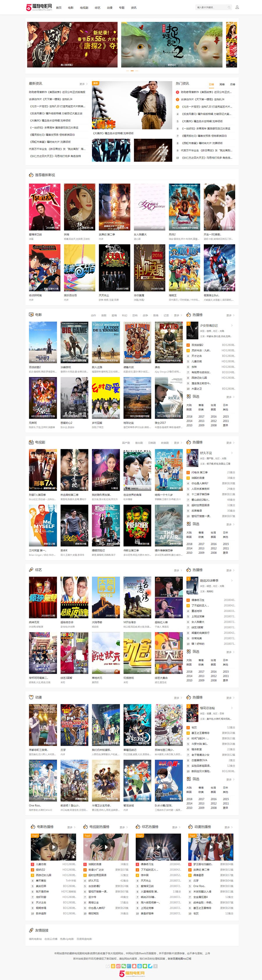
Task: Click the flame icon beside 电视剧热播榜
Action: pyautogui.click(x=85, y=827)
